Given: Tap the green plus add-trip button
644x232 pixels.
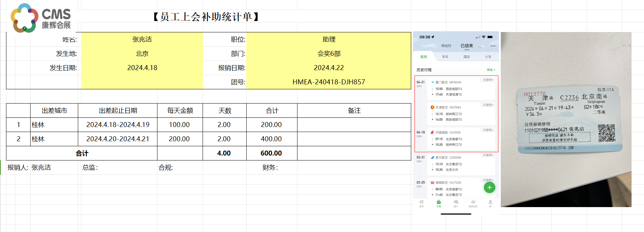Looking at the screenshot, I should 489,188.
